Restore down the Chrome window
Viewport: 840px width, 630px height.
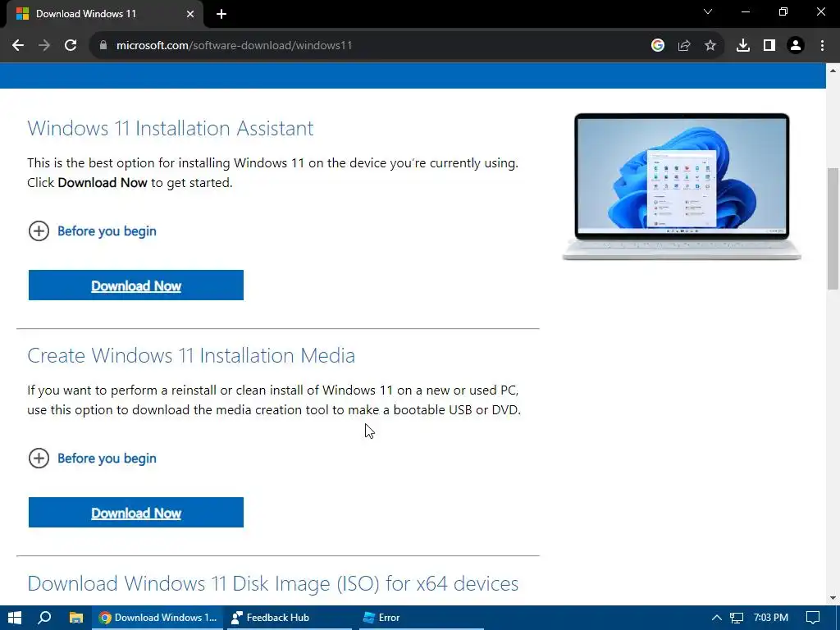(x=783, y=11)
